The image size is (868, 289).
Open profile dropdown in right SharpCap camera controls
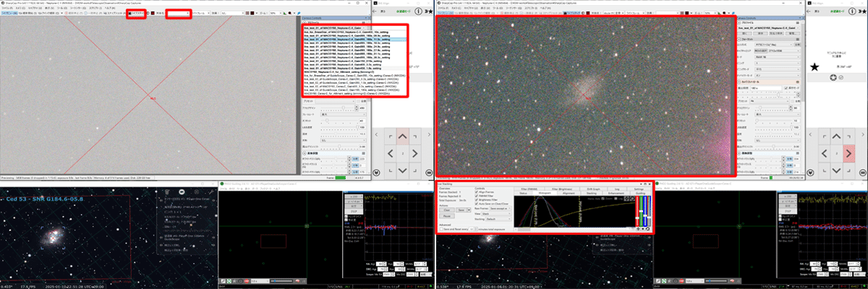pyautogui.click(x=769, y=27)
